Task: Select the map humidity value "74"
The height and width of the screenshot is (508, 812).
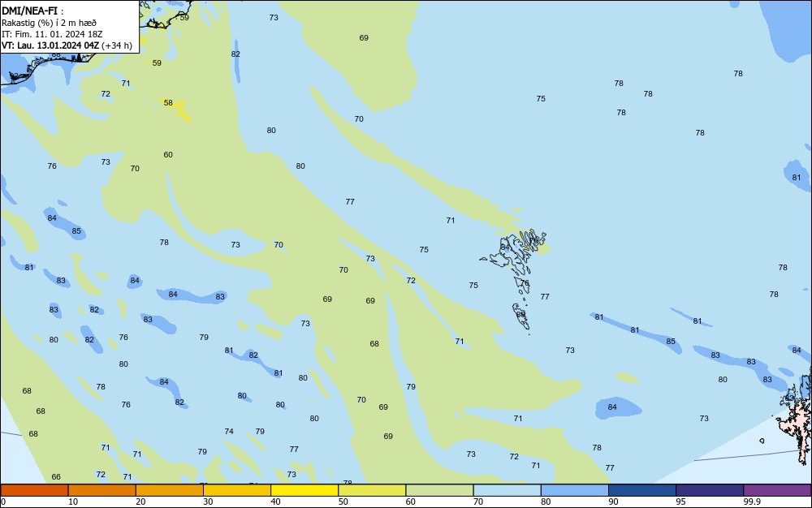Action: pyautogui.click(x=229, y=432)
